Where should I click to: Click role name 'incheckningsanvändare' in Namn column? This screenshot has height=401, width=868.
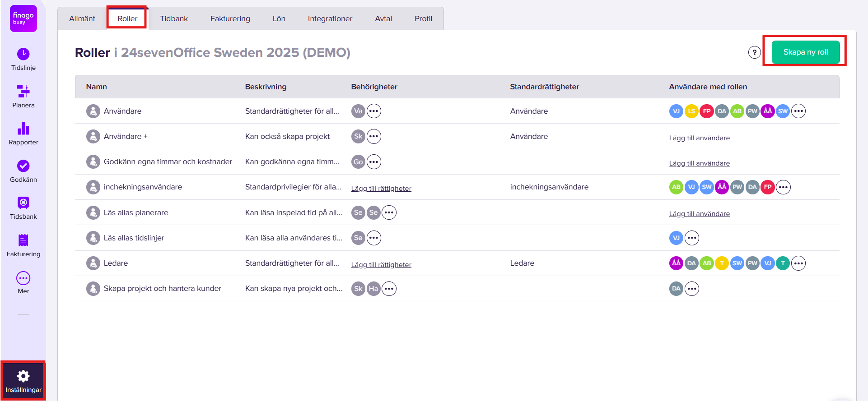(x=143, y=187)
